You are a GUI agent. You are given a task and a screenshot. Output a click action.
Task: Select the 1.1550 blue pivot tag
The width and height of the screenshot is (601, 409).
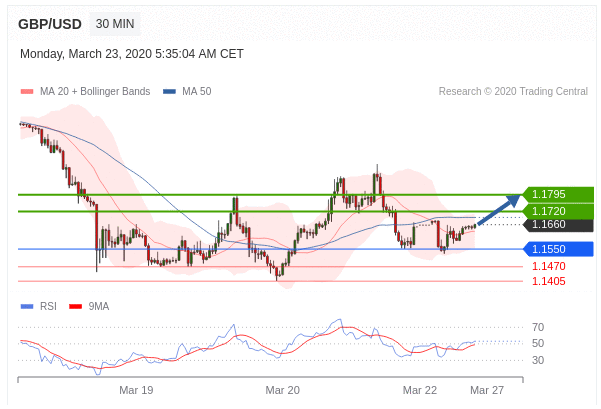(557, 248)
